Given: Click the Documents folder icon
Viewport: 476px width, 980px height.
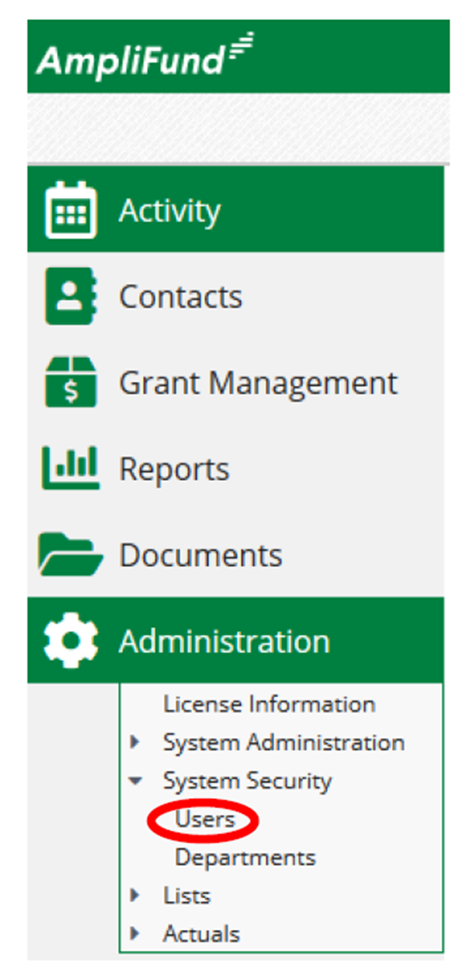Looking at the screenshot, I should click(x=70, y=554).
